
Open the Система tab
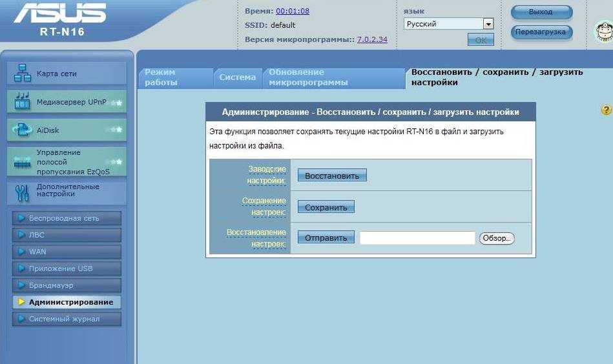tap(237, 77)
